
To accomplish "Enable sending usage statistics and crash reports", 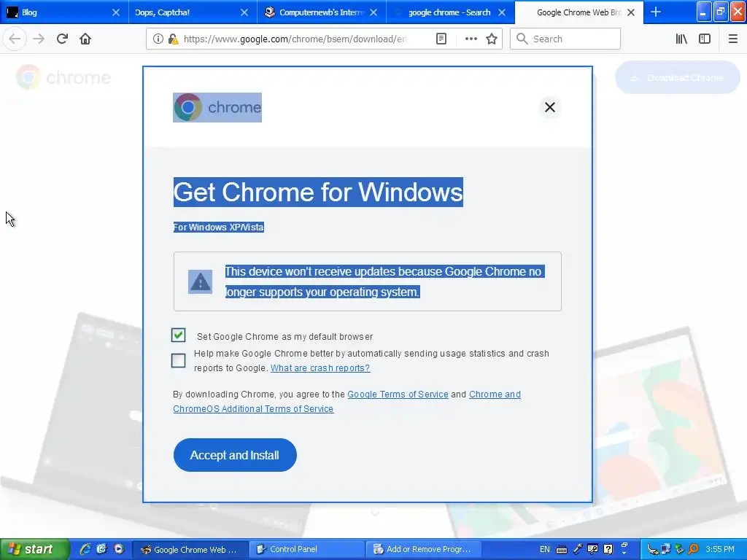I will (178, 360).
